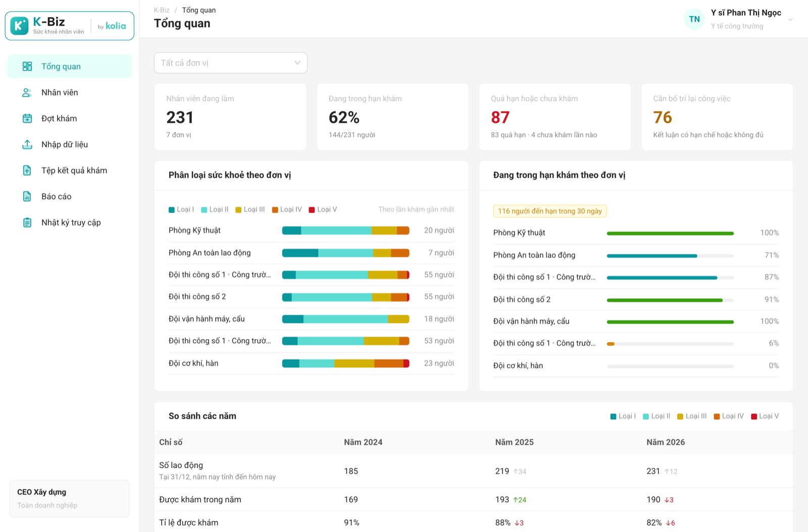Viewport: 808px width, 532px height.
Task: Click the K-Biz breadcrumb link
Action: 162,10
